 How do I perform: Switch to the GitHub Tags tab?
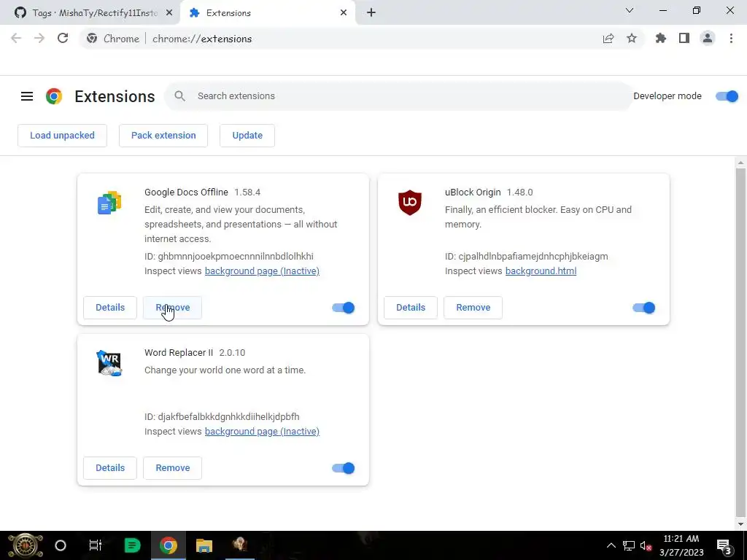[x=89, y=13]
